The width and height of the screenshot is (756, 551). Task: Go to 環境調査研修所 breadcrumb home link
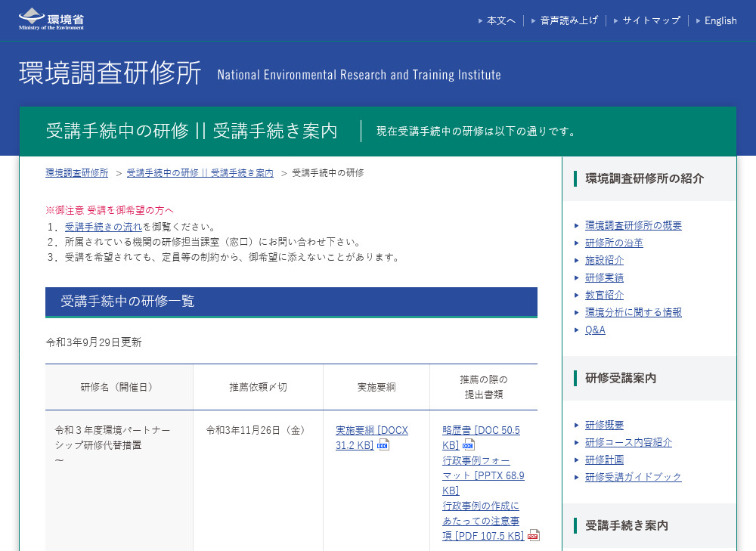coord(77,173)
